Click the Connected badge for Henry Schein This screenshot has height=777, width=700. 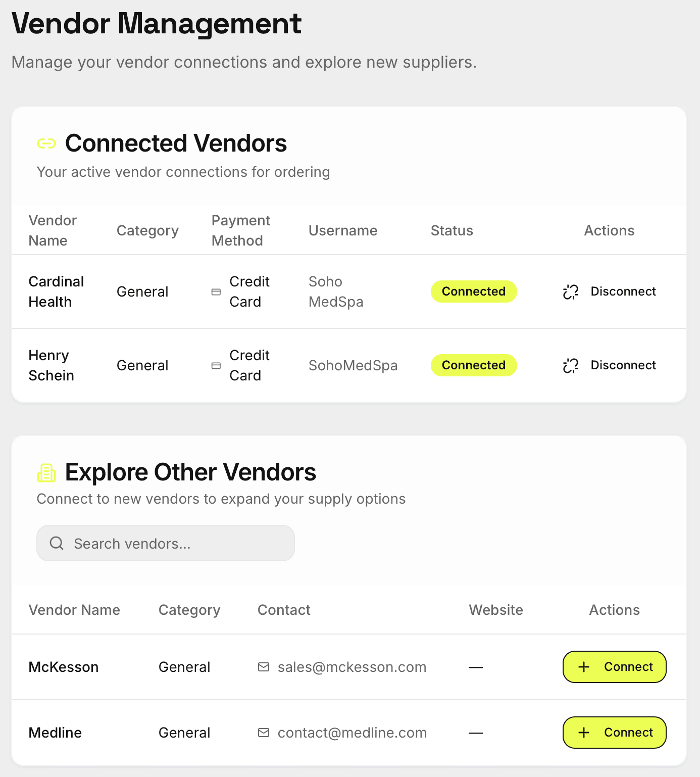pos(473,365)
